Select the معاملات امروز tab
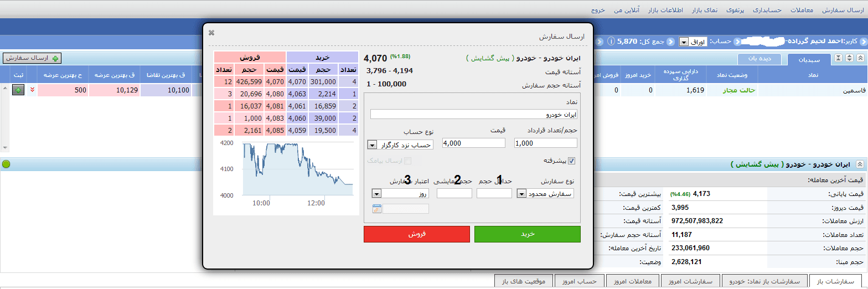Image resolution: width=868 pixels, height=289 pixels. 632,281
